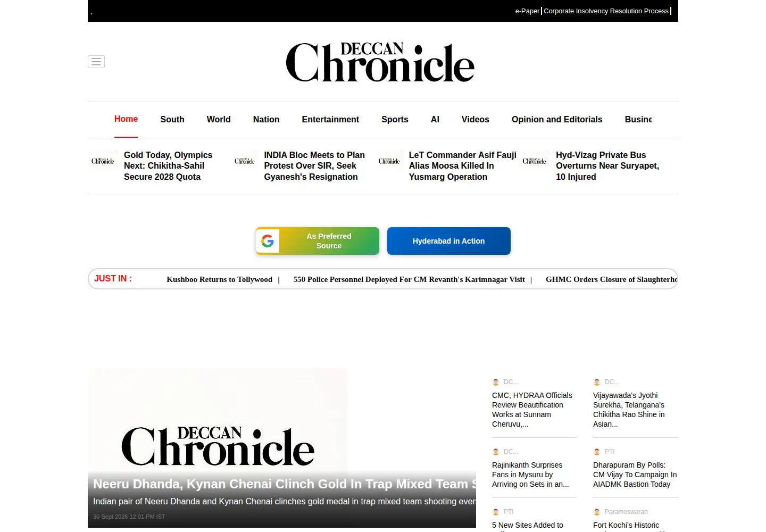Open the World section
Viewport: 766px width, 532px height.
click(219, 120)
